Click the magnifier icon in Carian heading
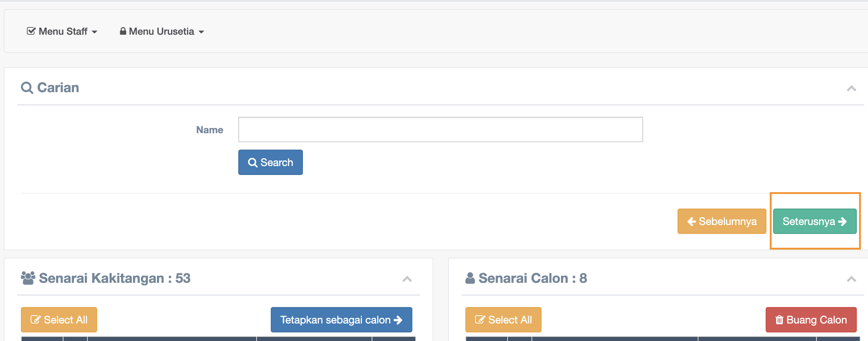 (x=27, y=88)
